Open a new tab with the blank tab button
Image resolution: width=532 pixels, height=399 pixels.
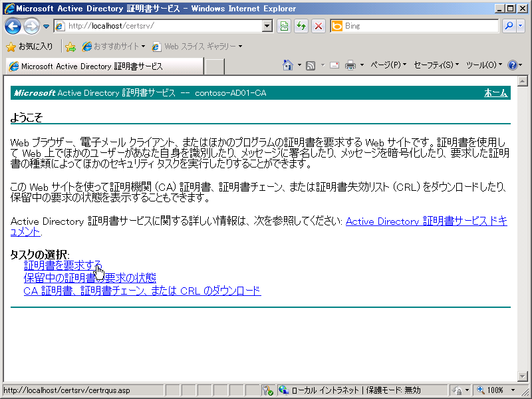point(214,66)
